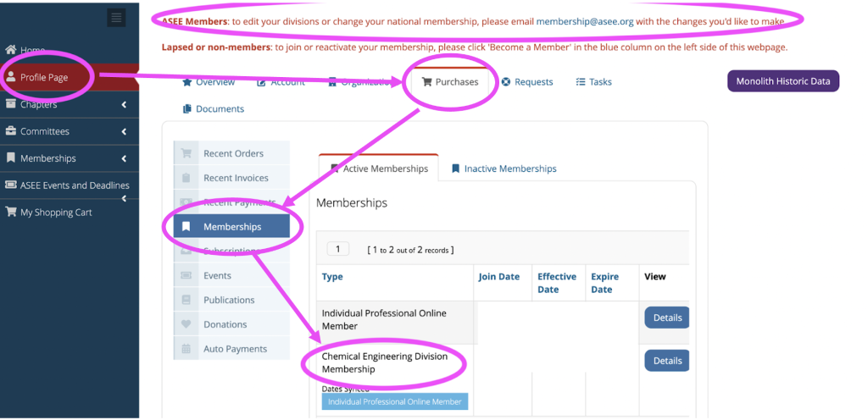This screenshot has height=420, width=868.
Task: Click the Committees briefcase icon
Action: 10,131
